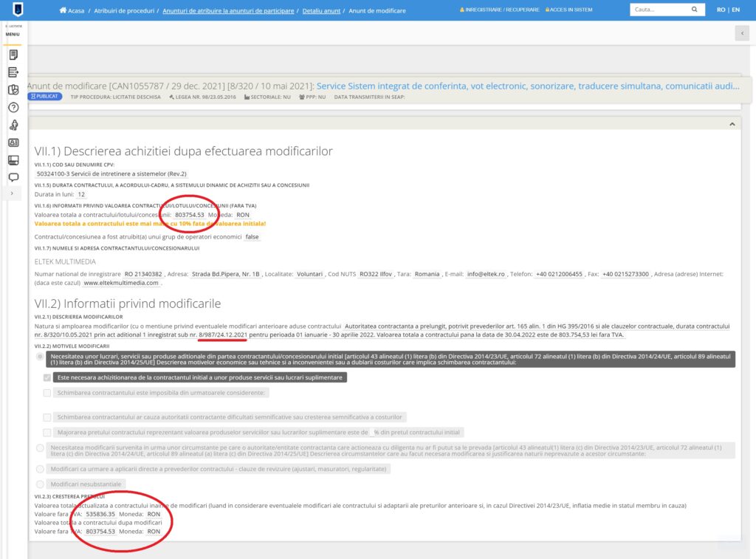The height and width of the screenshot is (559, 756).
Task: Click country value Romania
Action: pyautogui.click(x=427, y=274)
